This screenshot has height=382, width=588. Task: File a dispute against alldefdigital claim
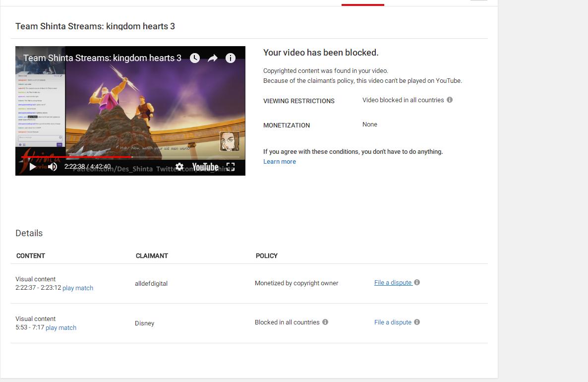click(393, 283)
